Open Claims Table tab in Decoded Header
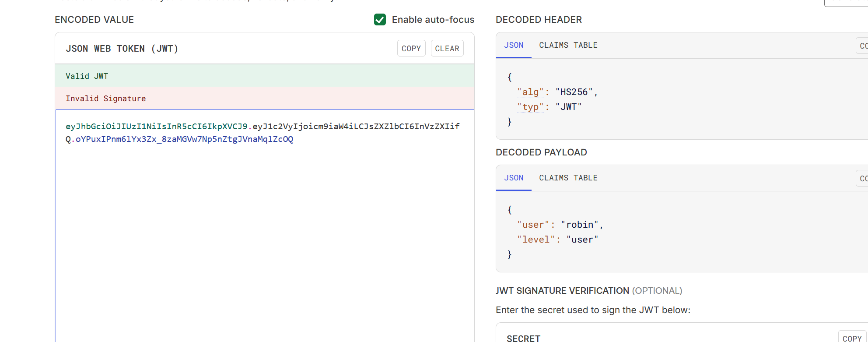This screenshot has height=342, width=868. 568,45
